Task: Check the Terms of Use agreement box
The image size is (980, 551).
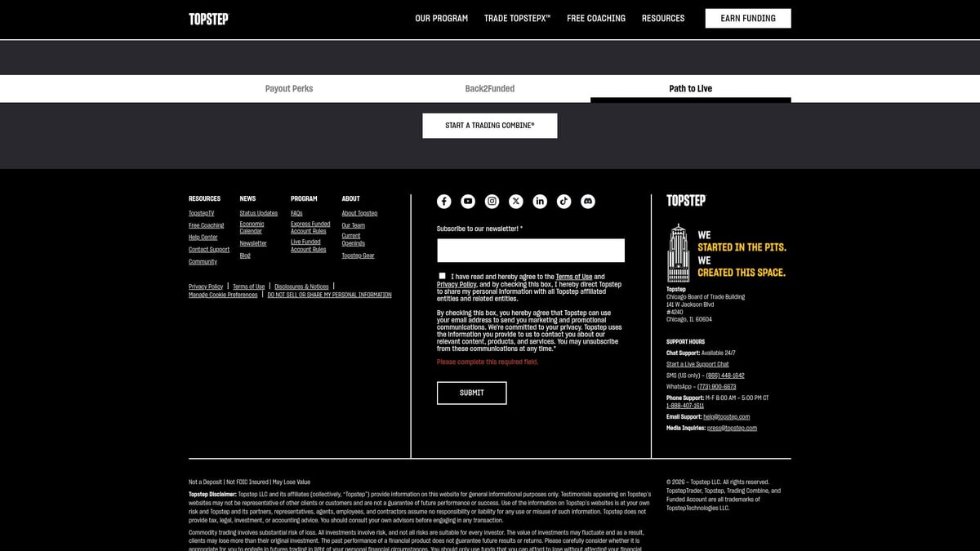Action: (x=442, y=276)
